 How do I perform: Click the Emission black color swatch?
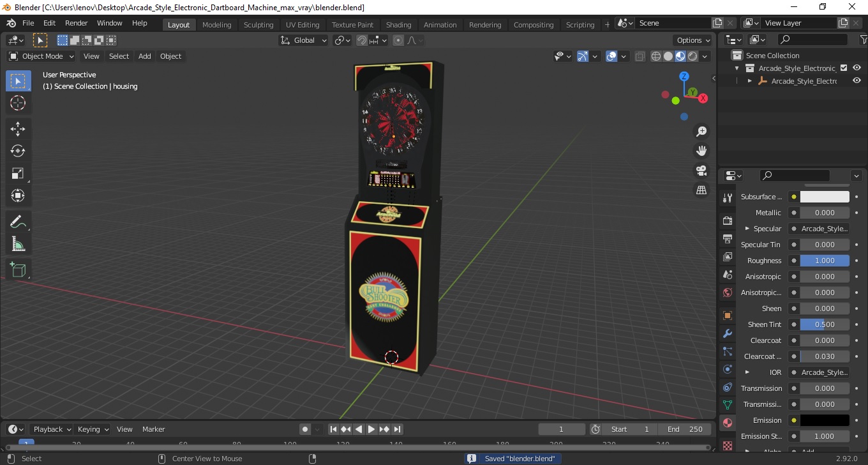(825, 420)
